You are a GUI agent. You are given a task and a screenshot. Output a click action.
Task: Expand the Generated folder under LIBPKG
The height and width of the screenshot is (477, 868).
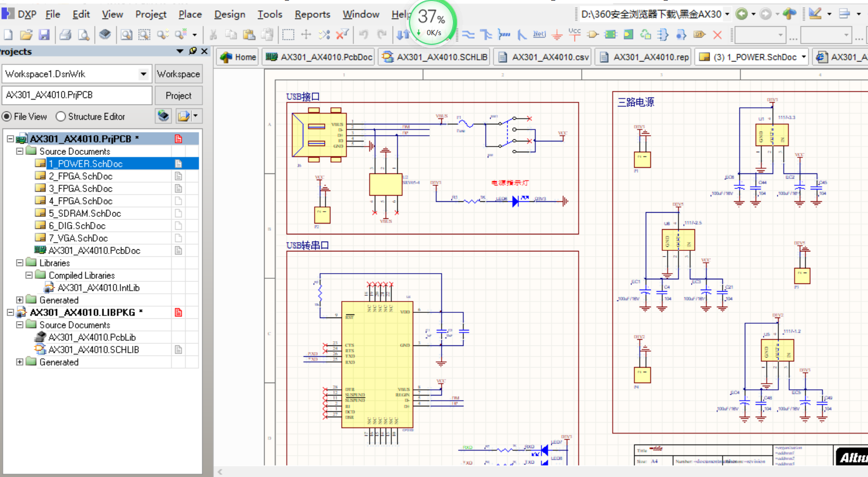(20, 362)
